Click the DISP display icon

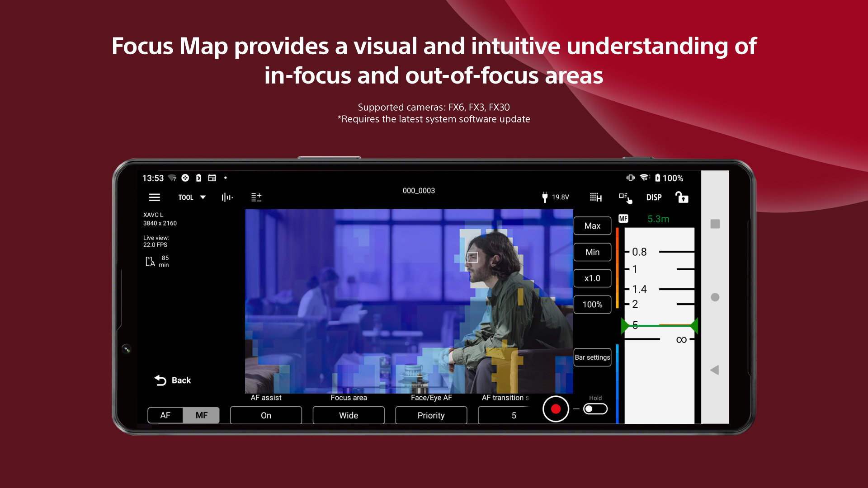654,197
